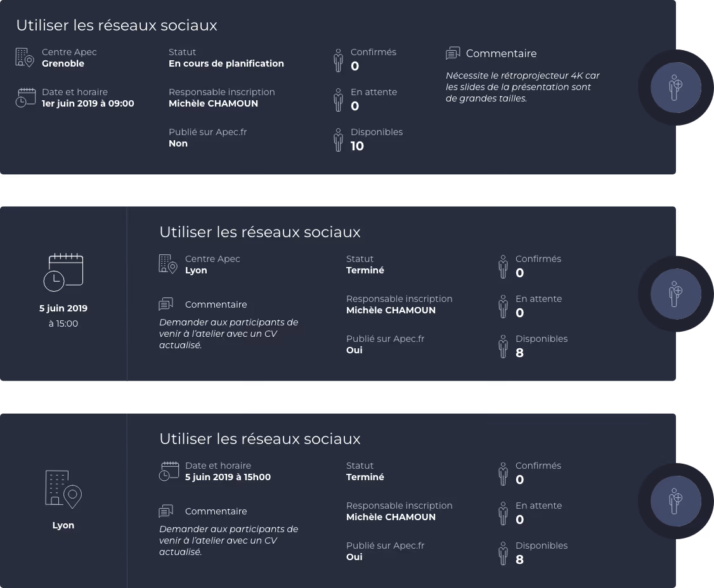Click Michèle CHAMOUN on the Grenoble card
This screenshot has width=714, height=588.
[213, 103]
